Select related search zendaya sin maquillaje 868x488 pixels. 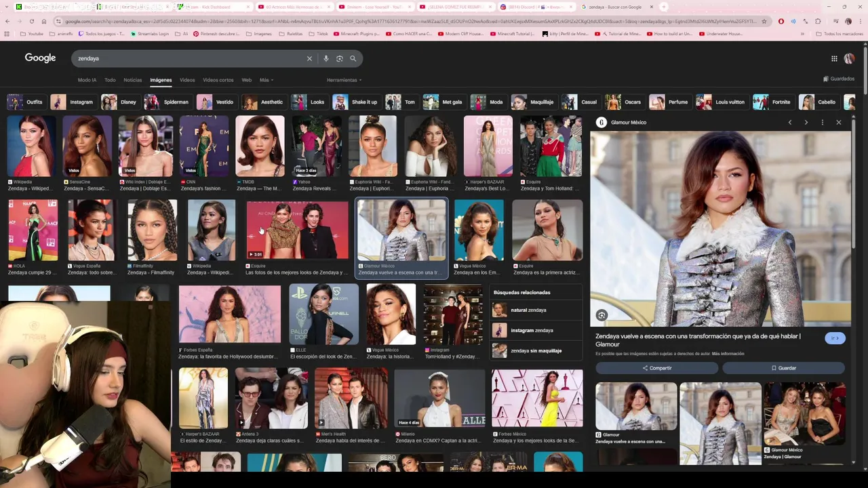click(x=535, y=350)
